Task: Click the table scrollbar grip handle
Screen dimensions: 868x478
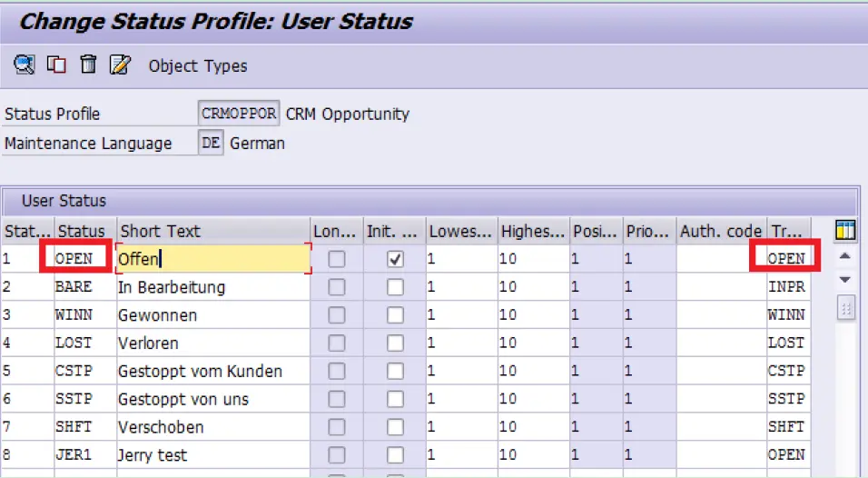Action: click(x=845, y=309)
